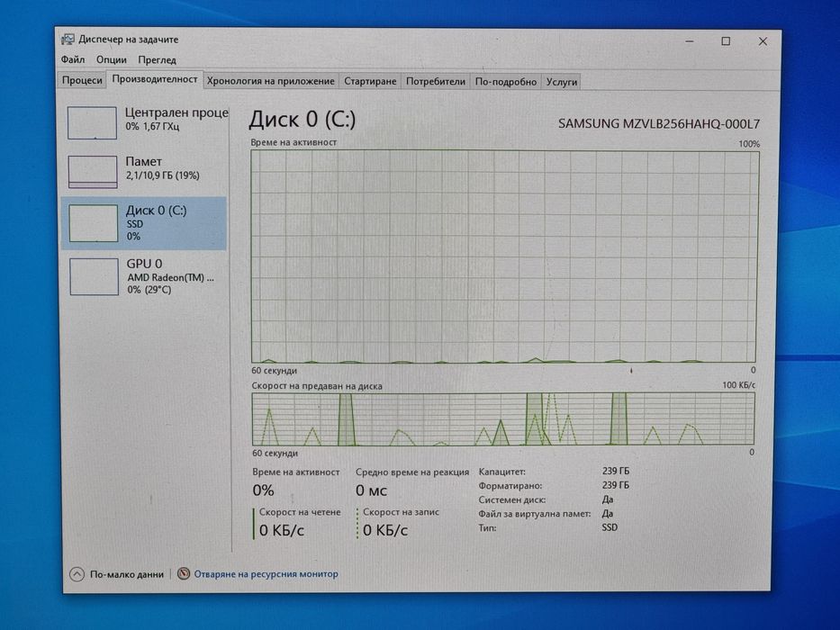Select Диск 0 (C:) sidebar entry
Viewport: 840px width, 630px height.
[x=145, y=223]
